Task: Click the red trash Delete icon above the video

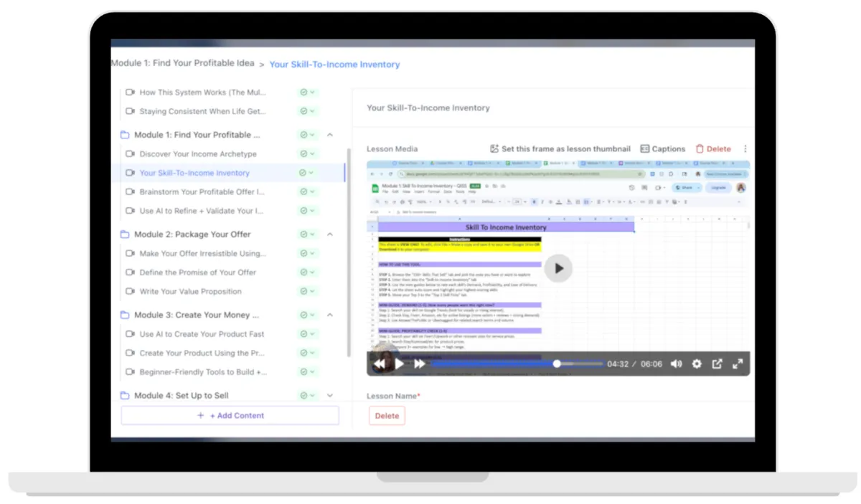Action: click(x=700, y=149)
